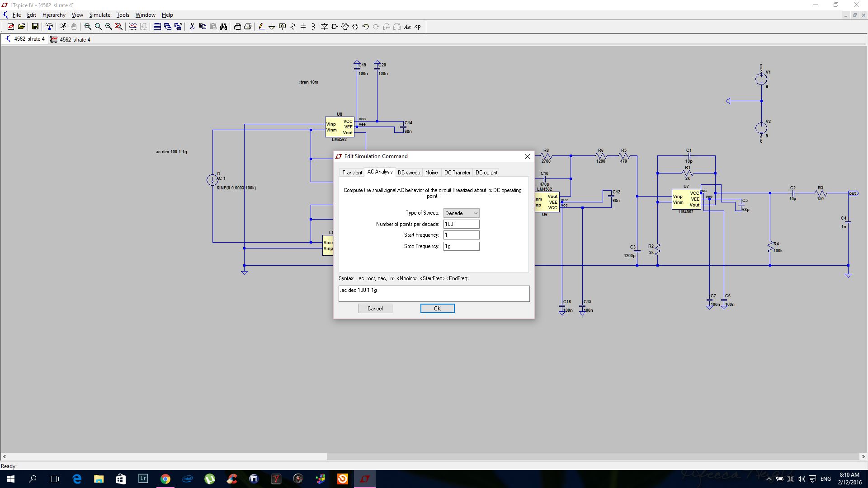Click the Number of points per decade field
The width and height of the screenshot is (868, 488).
[461, 224]
